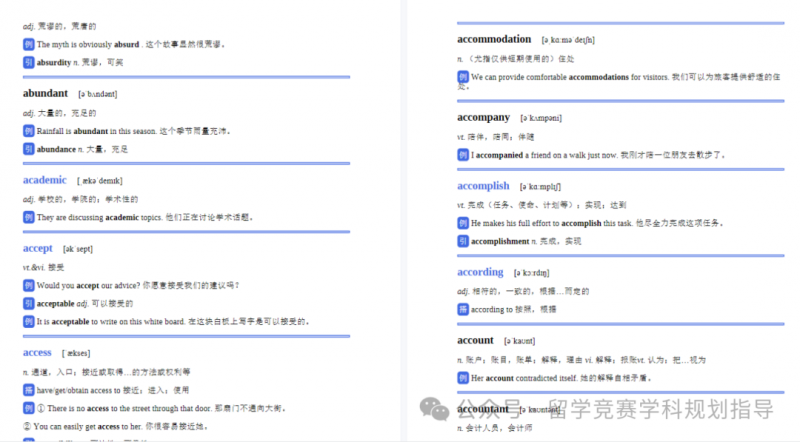The image size is (800, 442).
Task: Click the phonetic transcription after 'account'
Action: 519,341
